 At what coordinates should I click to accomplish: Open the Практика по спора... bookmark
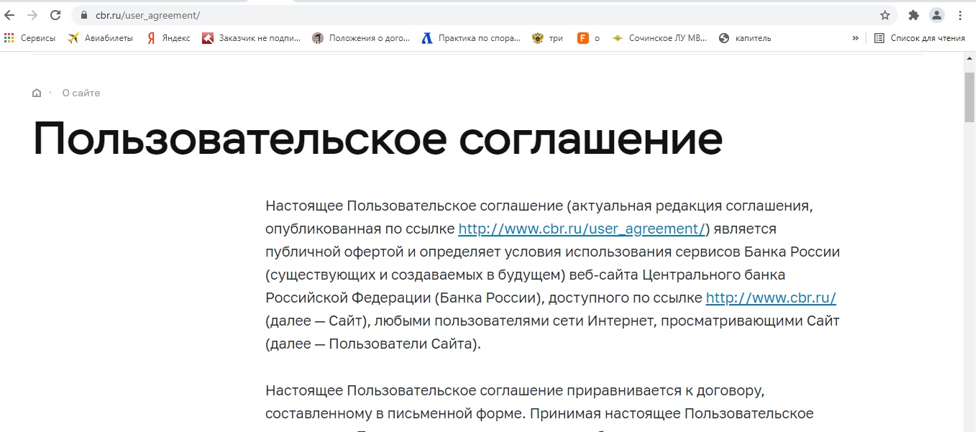[471, 38]
